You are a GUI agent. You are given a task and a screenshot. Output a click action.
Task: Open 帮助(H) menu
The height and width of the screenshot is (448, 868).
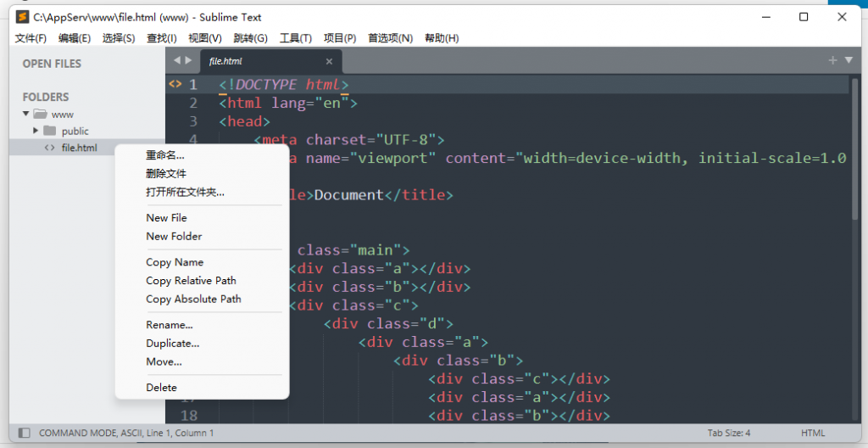tap(442, 37)
